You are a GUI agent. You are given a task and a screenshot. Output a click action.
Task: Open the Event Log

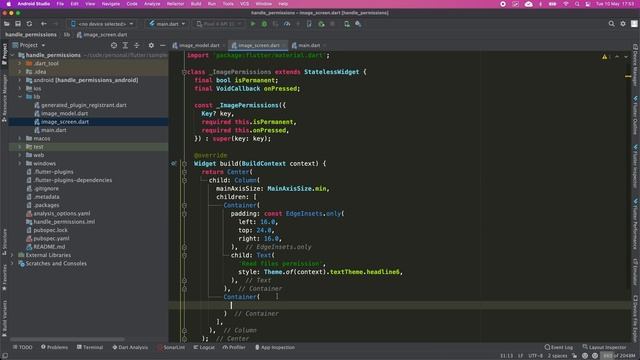coord(558,347)
